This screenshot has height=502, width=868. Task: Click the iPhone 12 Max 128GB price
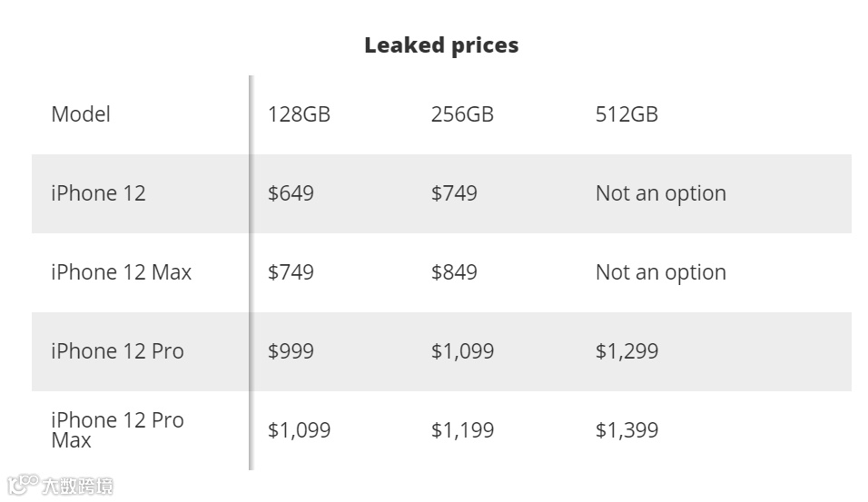[291, 272]
